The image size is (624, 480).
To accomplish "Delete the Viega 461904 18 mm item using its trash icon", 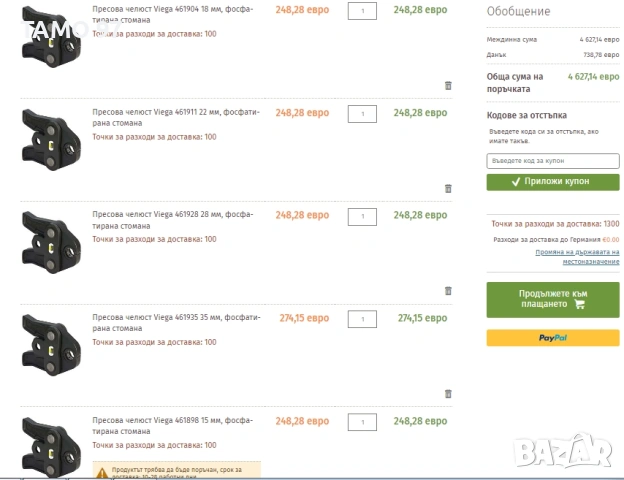I will pyautogui.click(x=448, y=86).
